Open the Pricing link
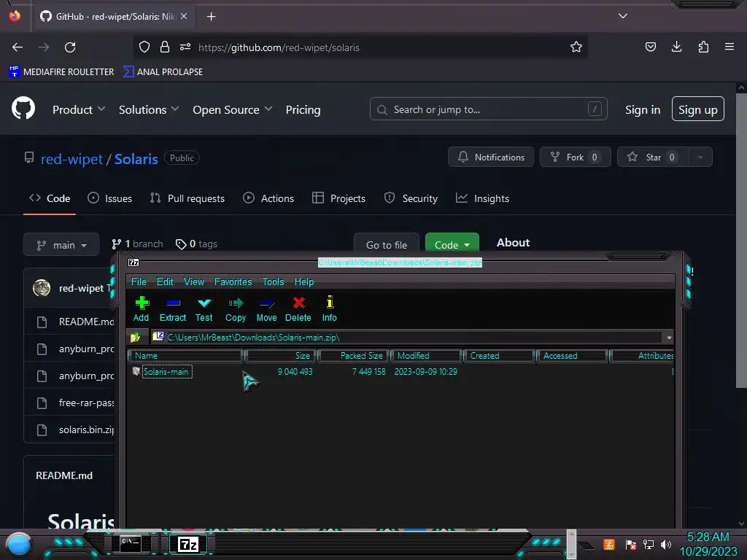 coord(303,109)
